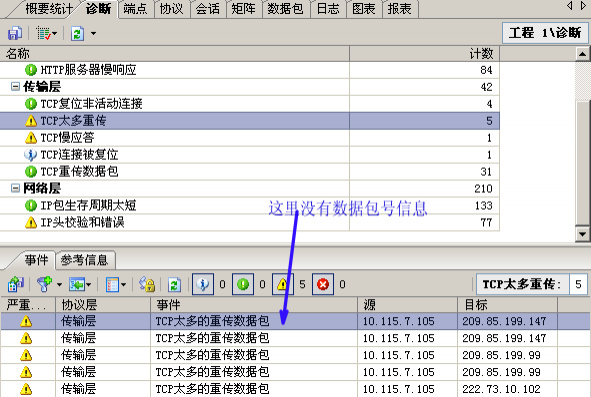Click scrollbar down arrow in diagnosis list
This screenshot has width=591, height=397.
[x=582, y=234]
